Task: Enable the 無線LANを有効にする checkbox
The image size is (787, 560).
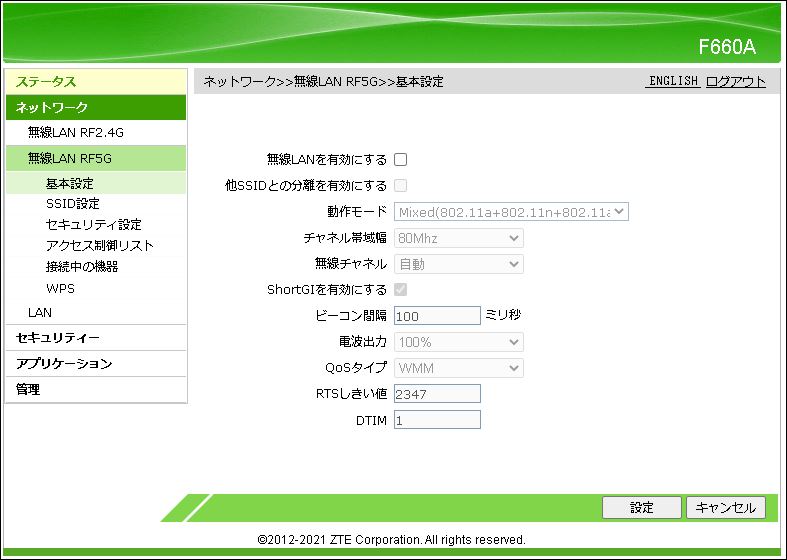Action: tap(400, 160)
